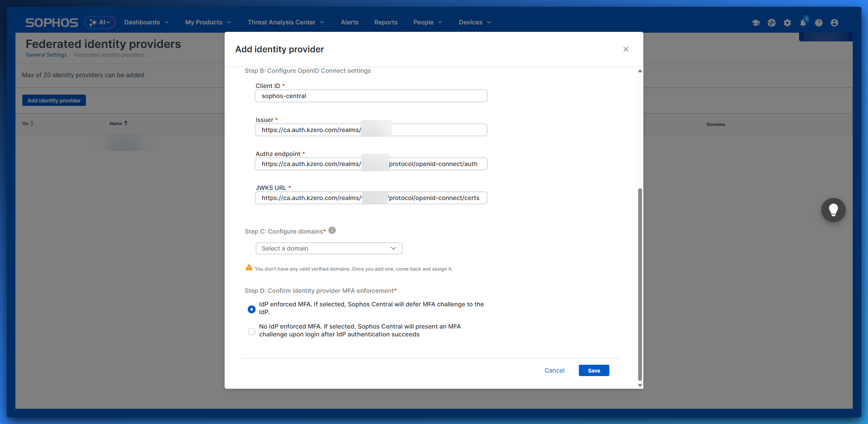Viewport: 868px width, 424px height.
Task: Open the notifications bell icon
Action: click(803, 23)
